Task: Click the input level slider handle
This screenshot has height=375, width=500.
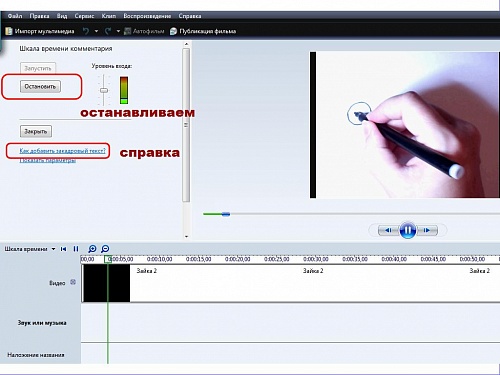Action: click(104, 90)
